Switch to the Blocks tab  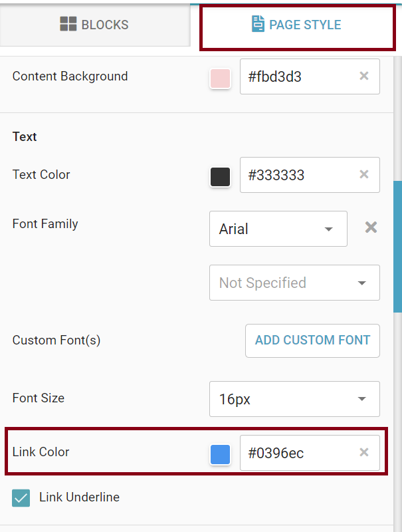pos(94,25)
